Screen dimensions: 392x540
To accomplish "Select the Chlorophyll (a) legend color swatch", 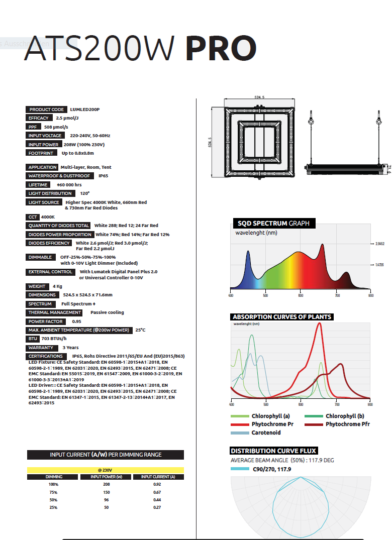I will tap(240, 416).
